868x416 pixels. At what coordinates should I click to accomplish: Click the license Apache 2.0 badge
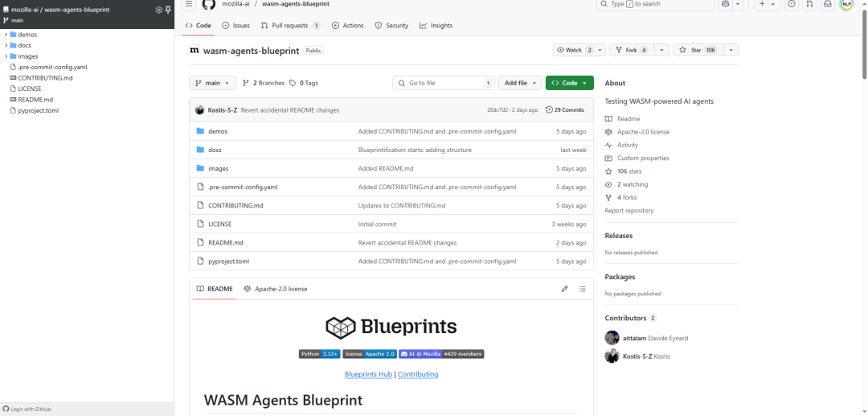point(369,353)
